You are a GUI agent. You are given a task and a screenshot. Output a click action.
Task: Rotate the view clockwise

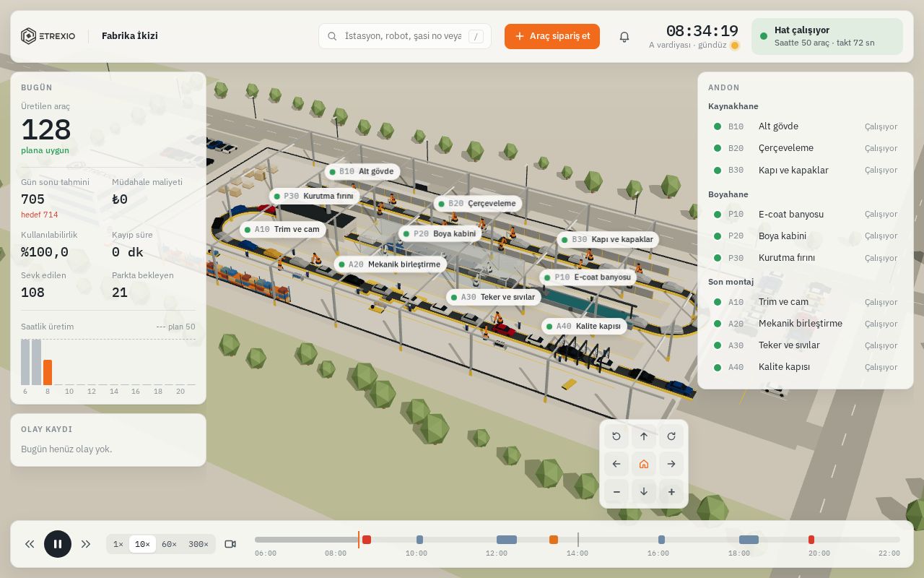click(x=671, y=436)
